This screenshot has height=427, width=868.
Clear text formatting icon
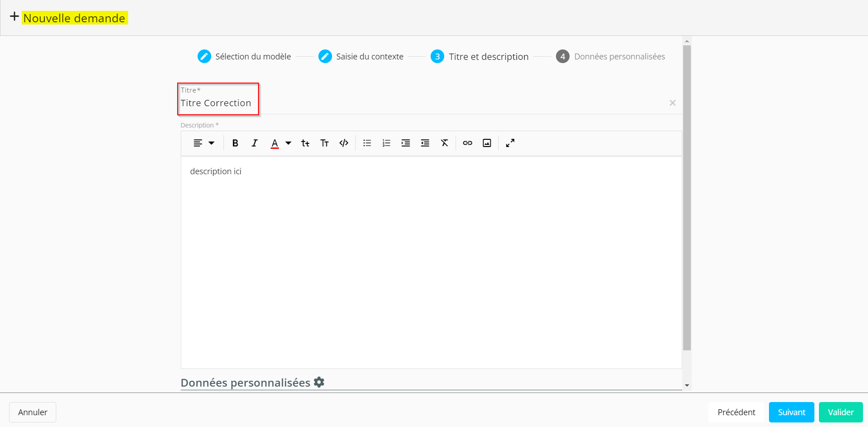pyautogui.click(x=444, y=143)
